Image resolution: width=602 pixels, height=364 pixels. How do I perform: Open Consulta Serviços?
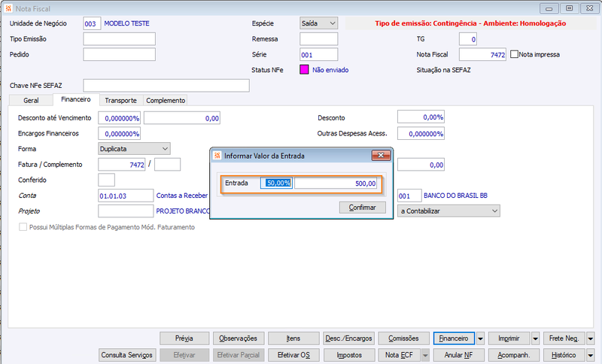127,355
